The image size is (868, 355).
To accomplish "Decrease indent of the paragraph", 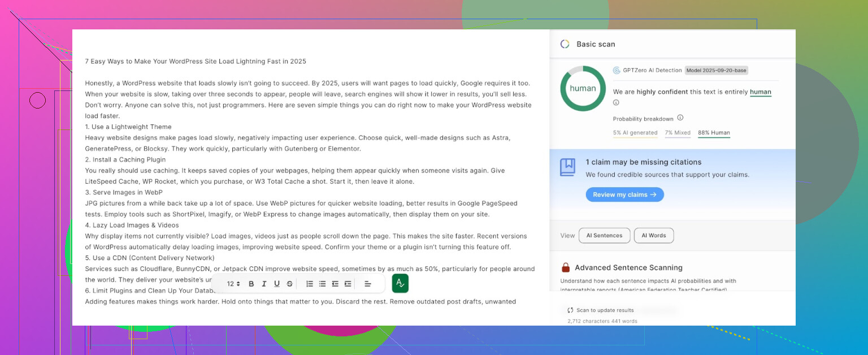I will click(x=335, y=284).
